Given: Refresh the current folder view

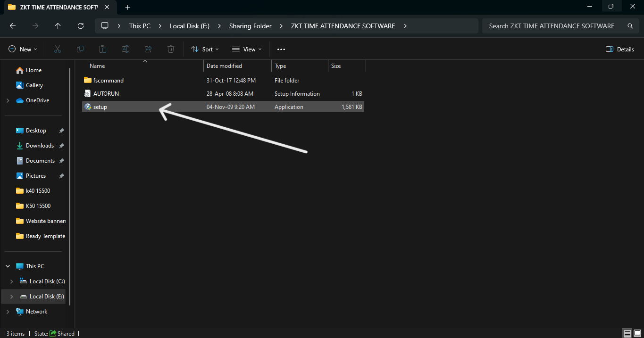Looking at the screenshot, I should (81, 26).
